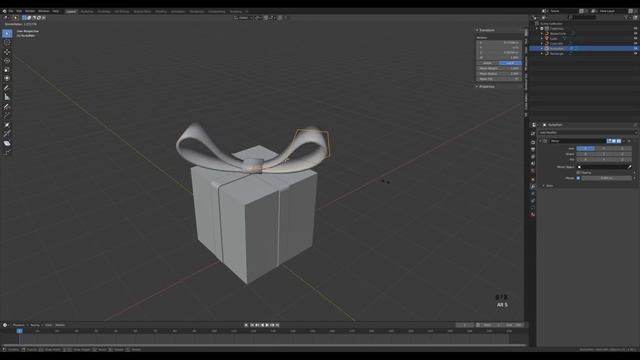The image size is (640, 360).
Task: Open the File menu
Action: pyautogui.click(x=11, y=11)
